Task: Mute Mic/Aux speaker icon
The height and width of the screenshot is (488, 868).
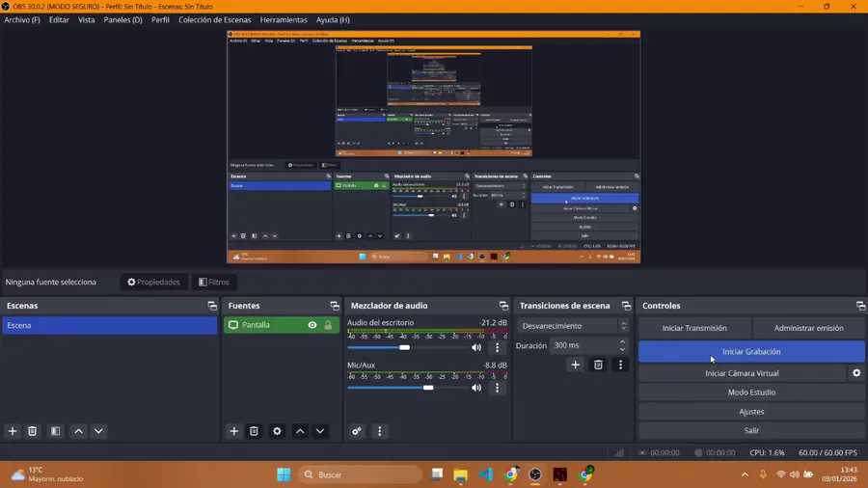Action: pyautogui.click(x=476, y=388)
